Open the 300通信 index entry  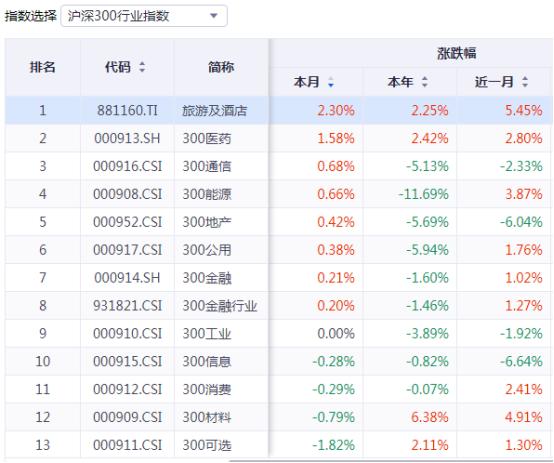click(207, 166)
